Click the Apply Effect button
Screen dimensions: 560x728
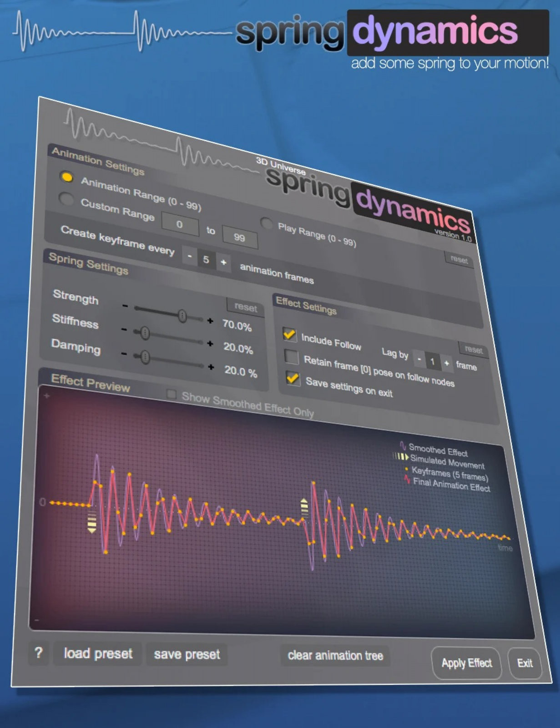(466, 663)
